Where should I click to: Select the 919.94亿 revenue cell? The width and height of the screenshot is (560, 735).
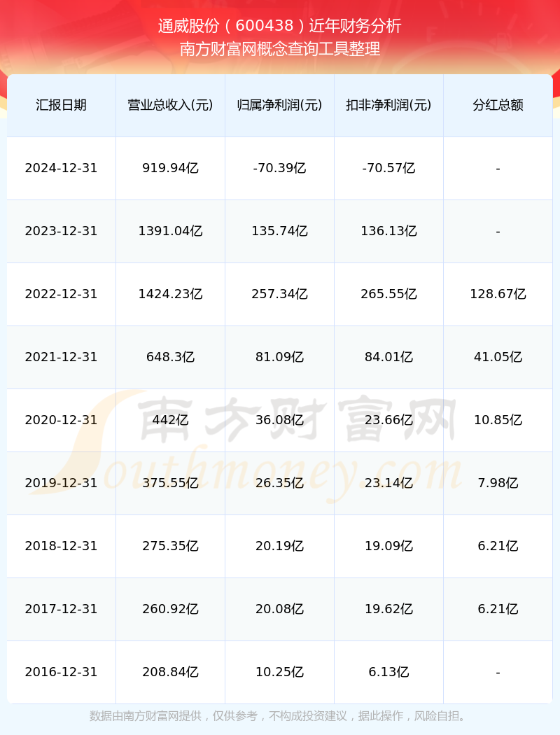click(171, 168)
